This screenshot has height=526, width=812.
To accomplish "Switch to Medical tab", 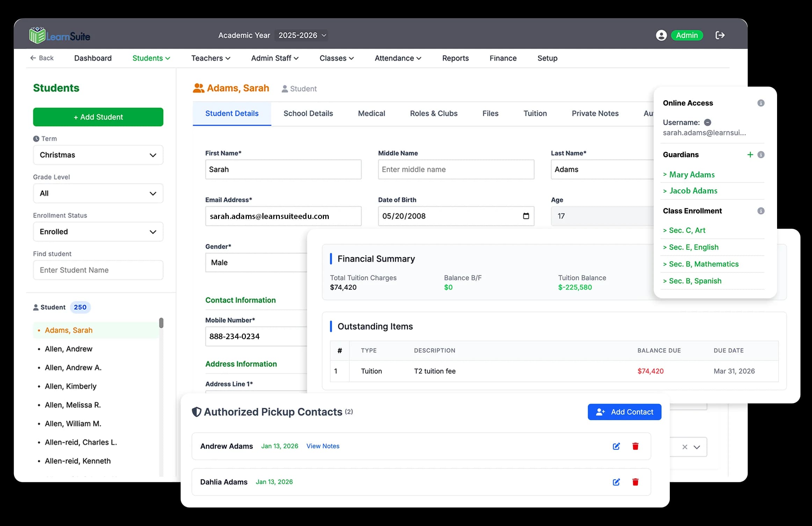I will click(x=371, y=114).
